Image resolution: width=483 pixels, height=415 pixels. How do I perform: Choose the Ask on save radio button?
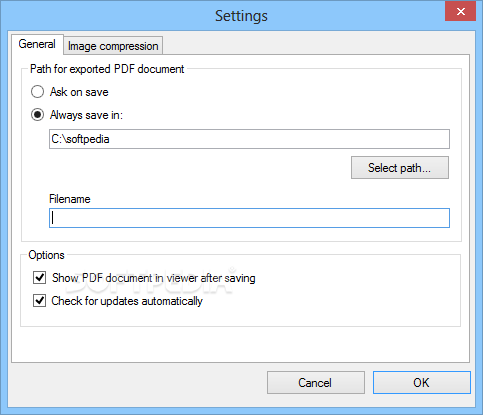click(37, 92)
